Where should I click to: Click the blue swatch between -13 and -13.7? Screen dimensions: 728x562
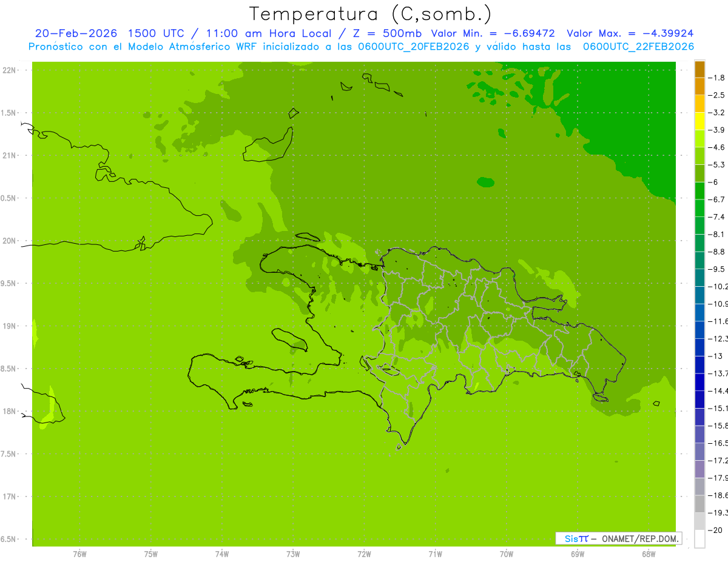point(699,365)
